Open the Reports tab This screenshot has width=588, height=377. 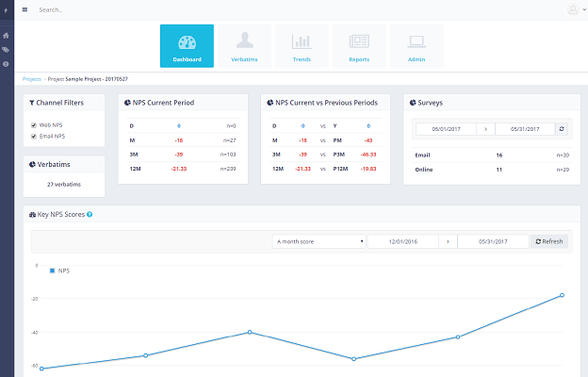[359, 46]
